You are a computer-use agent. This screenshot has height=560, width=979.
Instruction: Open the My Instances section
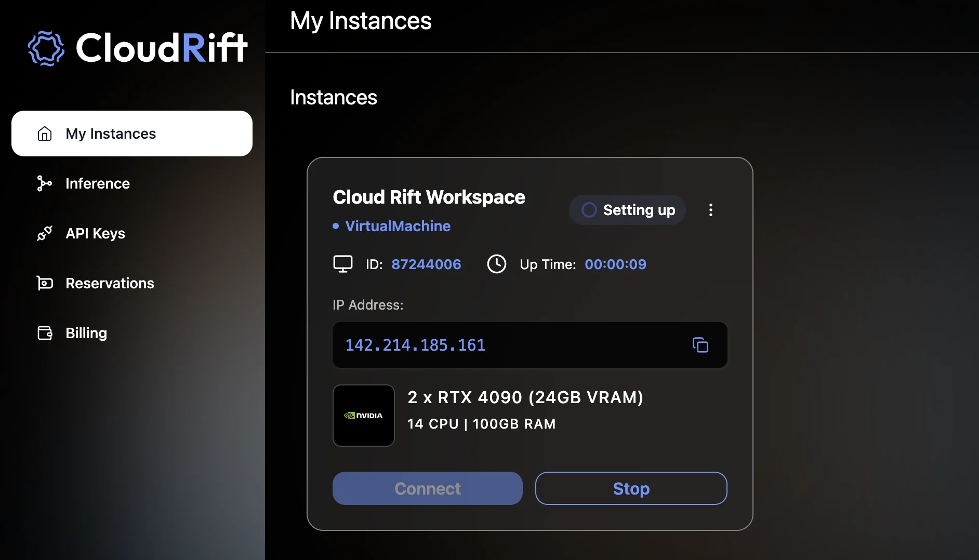tap(111, 134)
